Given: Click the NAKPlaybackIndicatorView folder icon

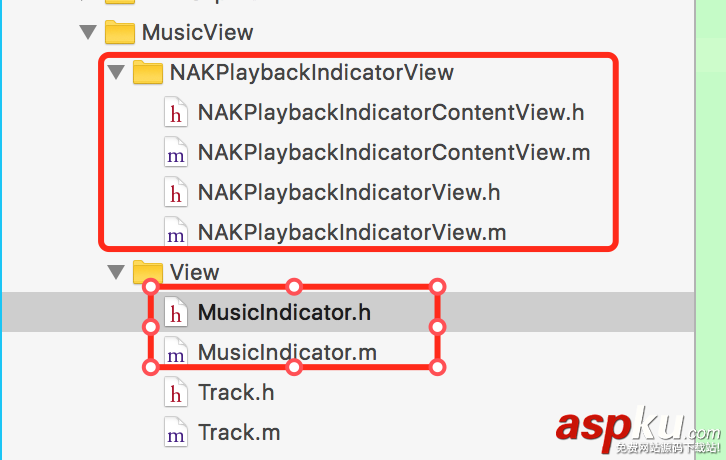Looking at the screenshot, I should pyautogui.click(x=148, y=72).
